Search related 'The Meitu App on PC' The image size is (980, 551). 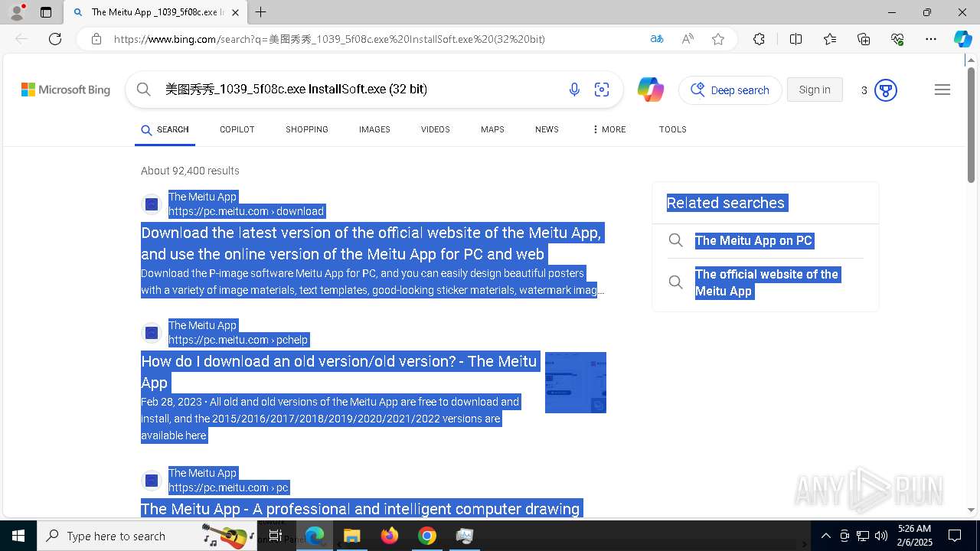pyautogui.click(x=753, y=241)
